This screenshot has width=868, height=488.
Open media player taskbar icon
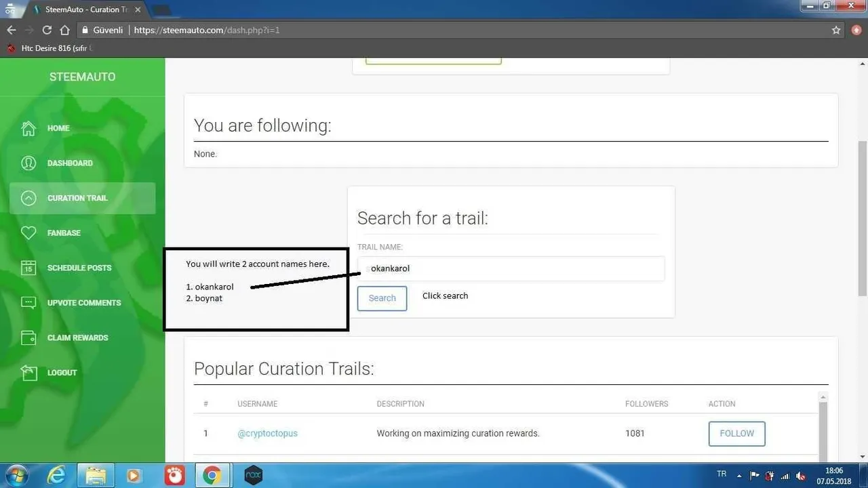pyautogui.click(x=134, y=475)
